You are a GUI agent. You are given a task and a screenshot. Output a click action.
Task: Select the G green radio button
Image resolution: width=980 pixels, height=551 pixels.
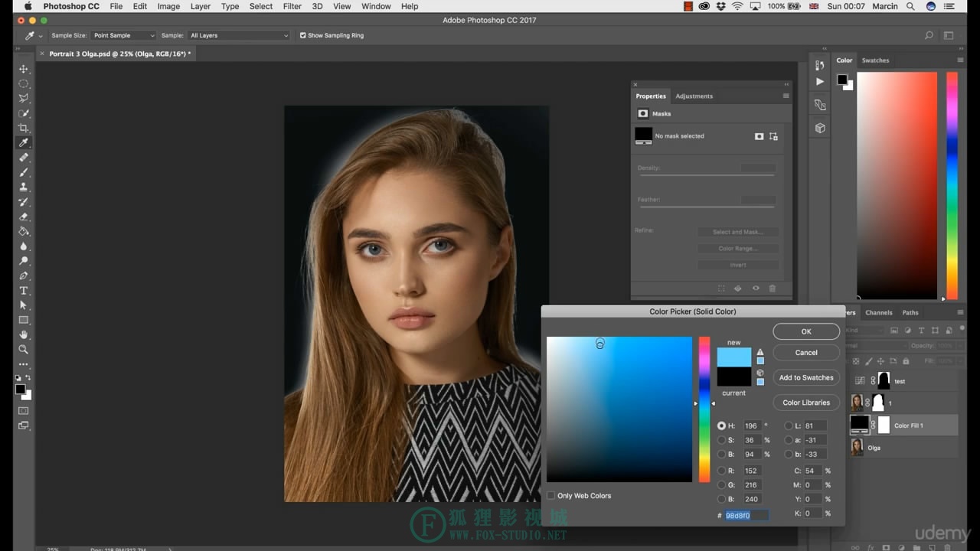click(x=721, y=485)
